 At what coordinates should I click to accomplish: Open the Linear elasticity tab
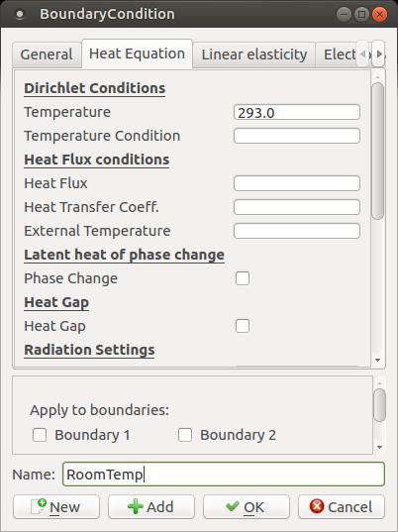(254, 54)
